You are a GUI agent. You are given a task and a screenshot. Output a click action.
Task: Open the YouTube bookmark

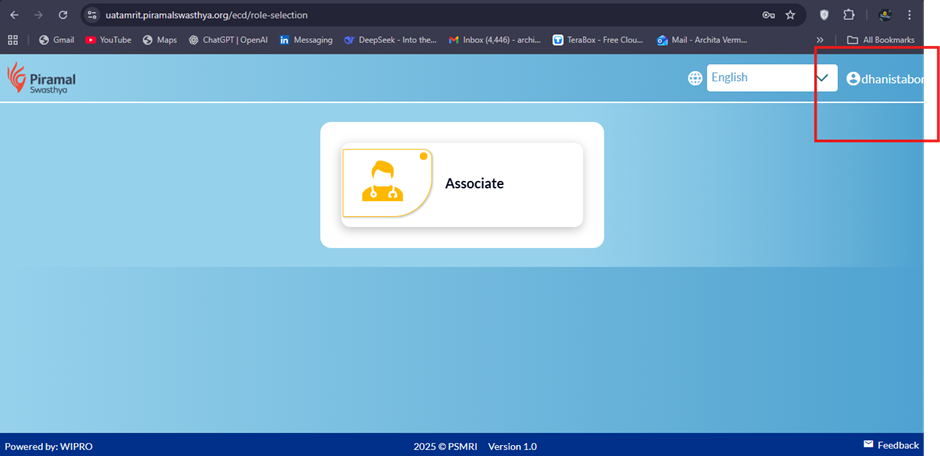click(x=108, y=40)
